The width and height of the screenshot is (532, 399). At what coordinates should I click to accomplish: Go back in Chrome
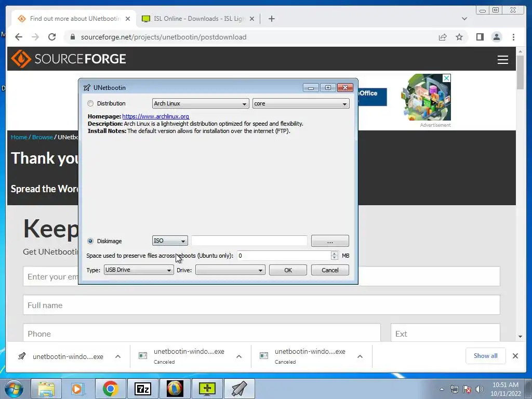19,37
